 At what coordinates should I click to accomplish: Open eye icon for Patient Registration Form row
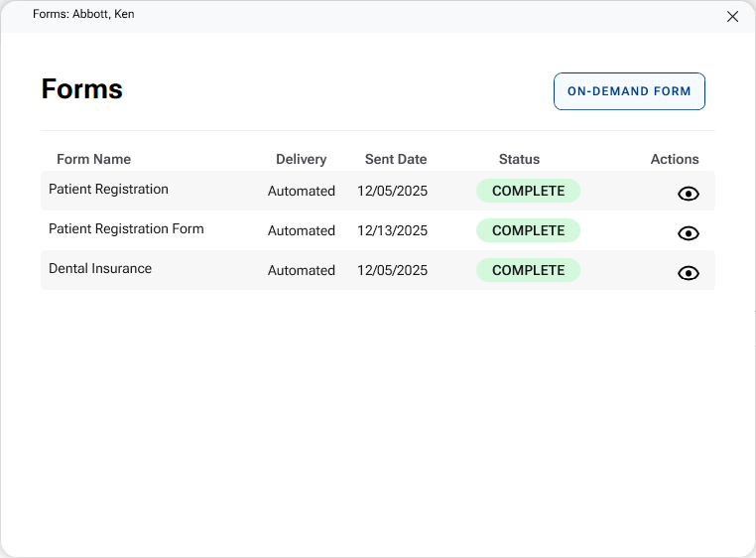tap(688, 233)
